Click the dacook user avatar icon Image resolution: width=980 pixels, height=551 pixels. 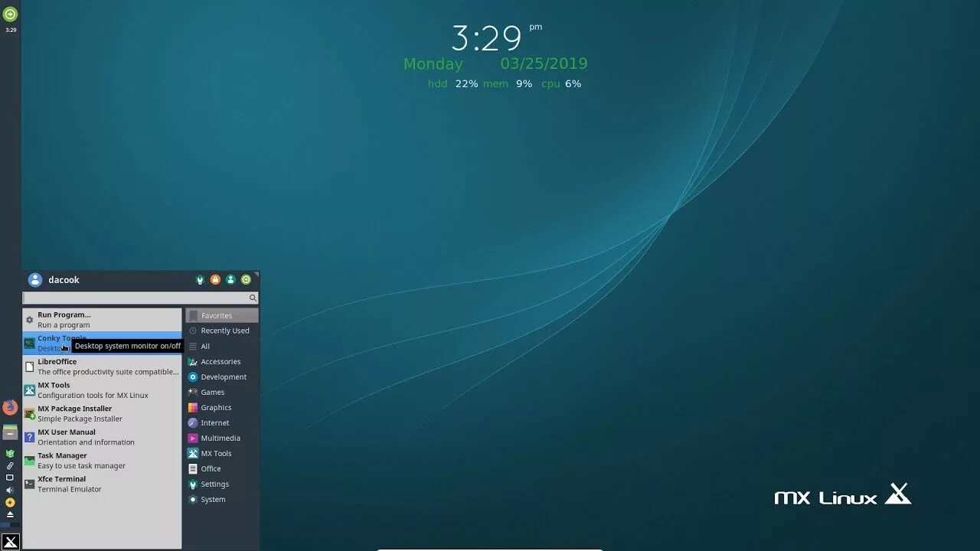[35, 280]
